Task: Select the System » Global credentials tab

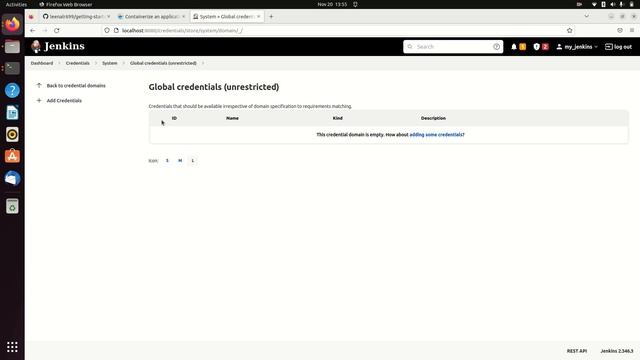Action: [227, 17]
